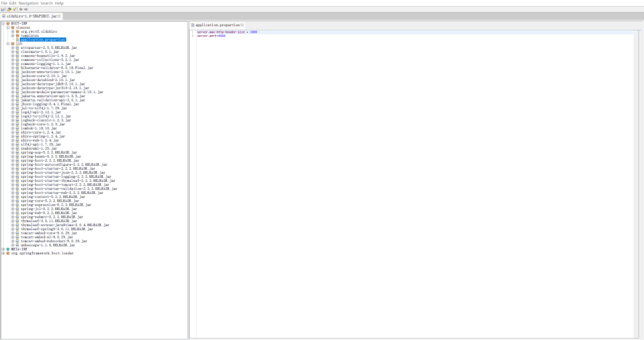Close the application.properties editor tab

pos(242,25)
